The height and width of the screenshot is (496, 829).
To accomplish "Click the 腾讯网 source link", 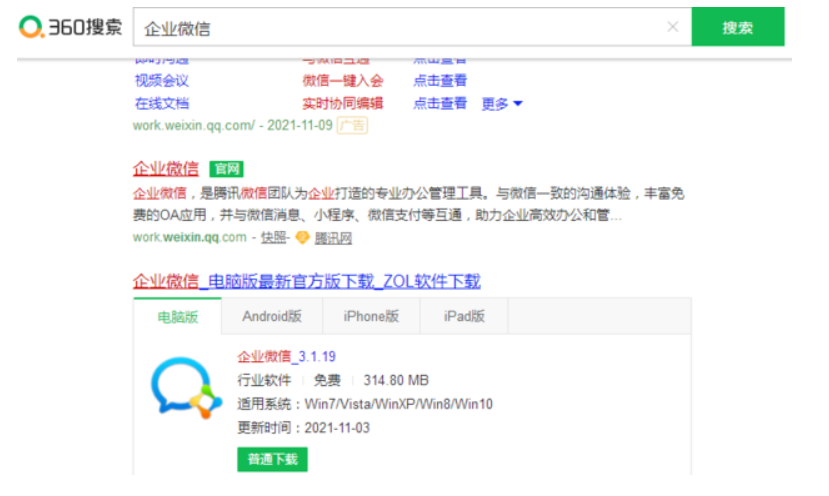I will (333, 238).
